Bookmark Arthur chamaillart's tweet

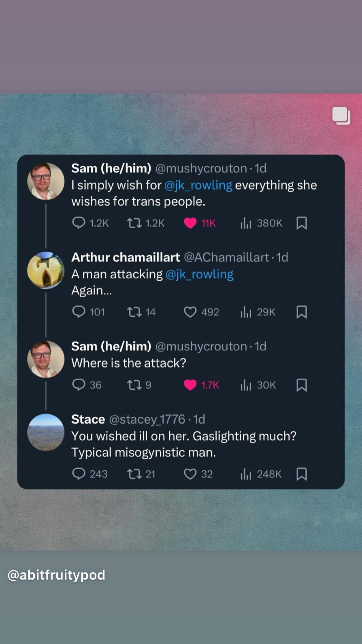(302, 312)
